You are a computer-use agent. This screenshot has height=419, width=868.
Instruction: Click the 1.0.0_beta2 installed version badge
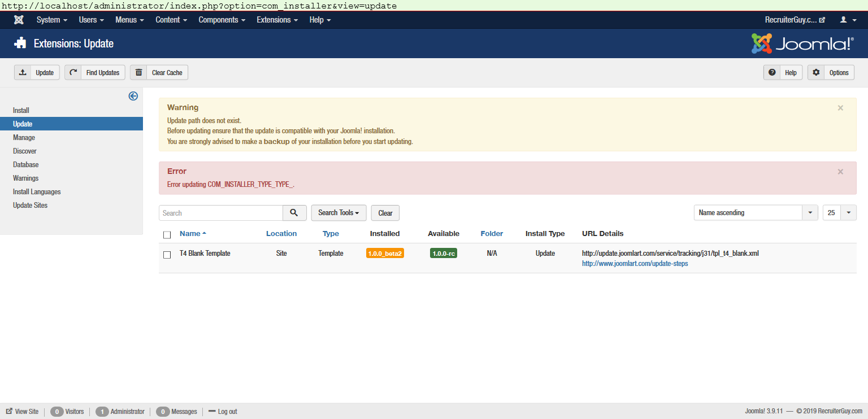click(385, 254)
